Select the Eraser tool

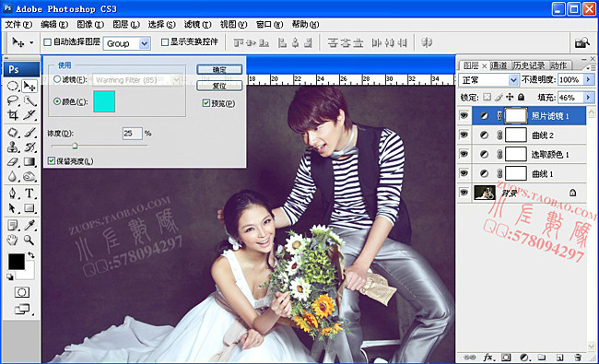click(x=13, y=161)
